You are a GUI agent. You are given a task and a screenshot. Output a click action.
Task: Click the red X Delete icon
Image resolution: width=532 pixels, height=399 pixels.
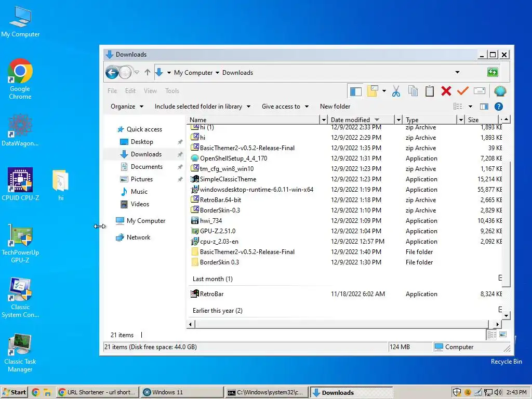pyautogui.click(x=446, y=91)
